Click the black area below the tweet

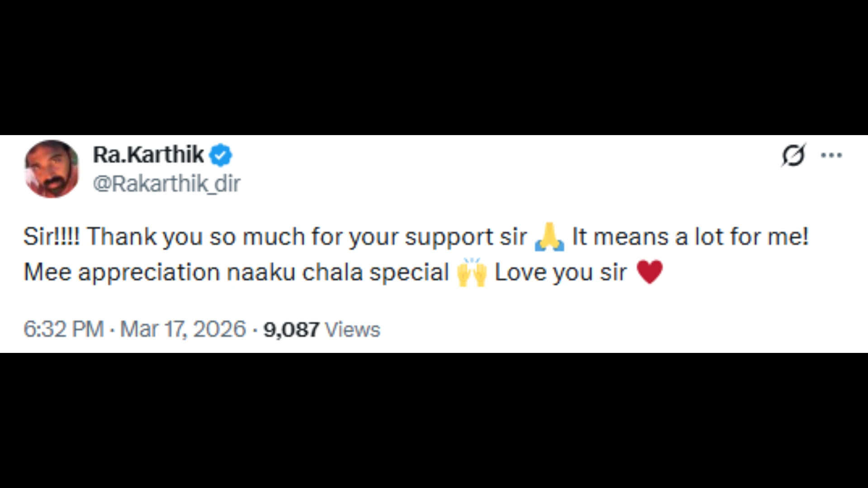pyautogui.click(x=434, y=420)
